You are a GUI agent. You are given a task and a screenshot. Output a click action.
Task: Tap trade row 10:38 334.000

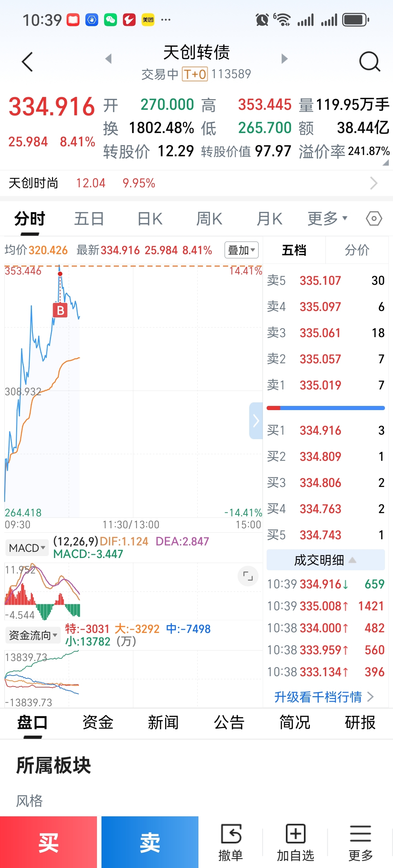tap(325, 628)
